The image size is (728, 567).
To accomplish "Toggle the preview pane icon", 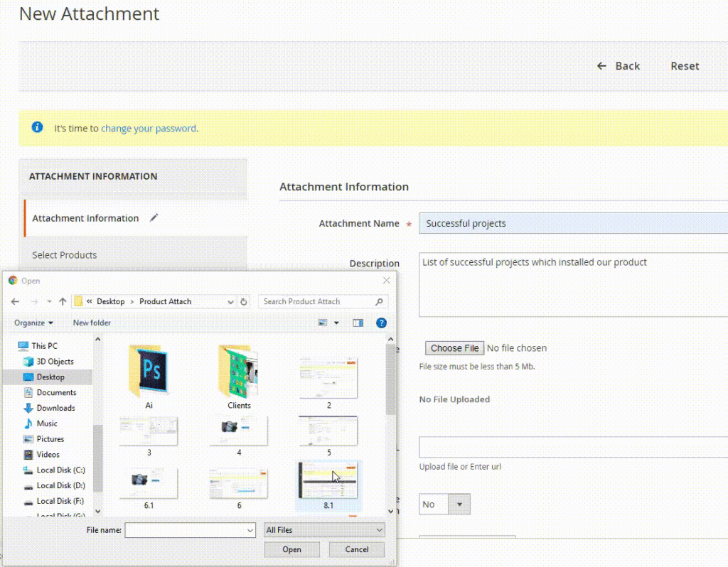I will (x=358, y=323).
